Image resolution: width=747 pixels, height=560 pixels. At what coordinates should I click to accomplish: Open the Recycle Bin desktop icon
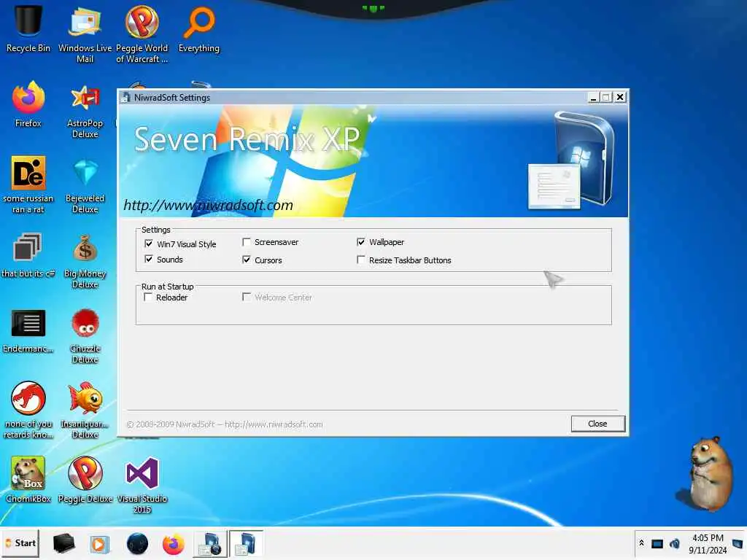[28, 28]
